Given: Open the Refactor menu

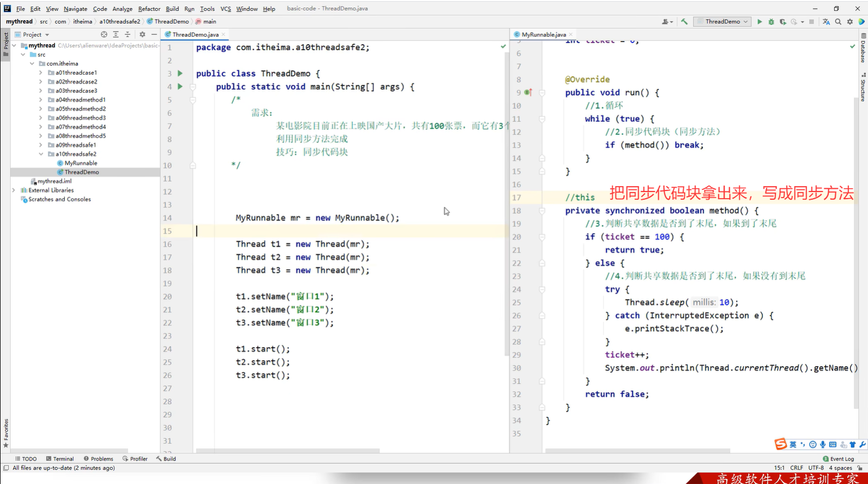Looking at the screenshot, I should pos(149,9).
